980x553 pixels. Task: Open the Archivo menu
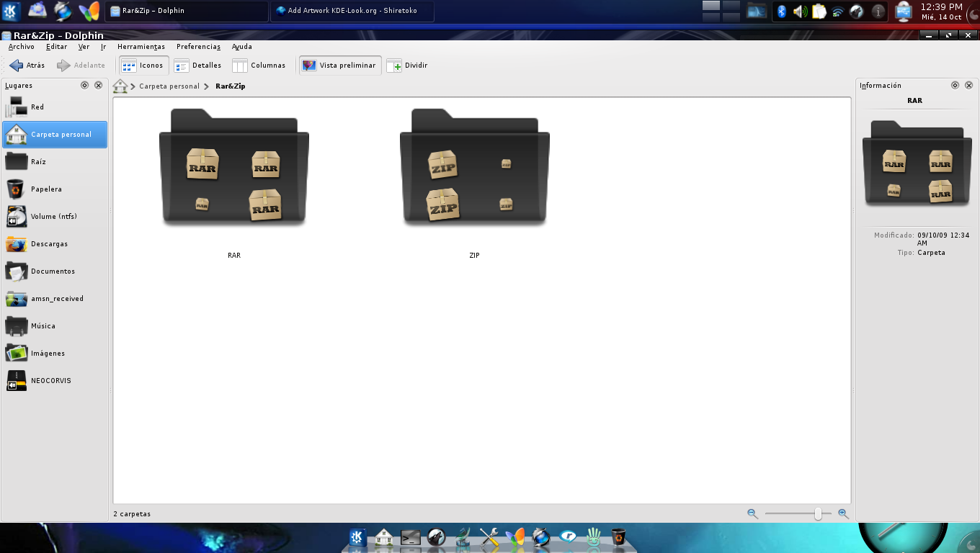click(x=21, y=47)
